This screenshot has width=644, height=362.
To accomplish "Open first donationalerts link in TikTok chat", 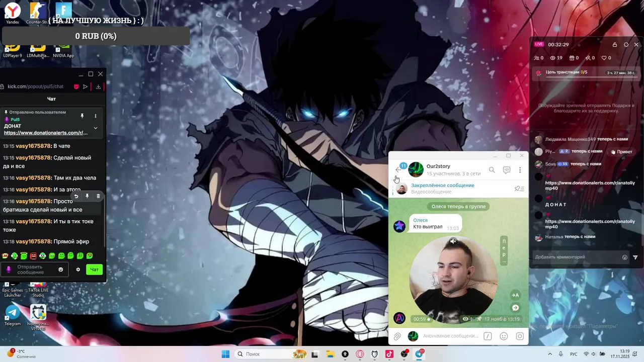I will coord(590,186).
